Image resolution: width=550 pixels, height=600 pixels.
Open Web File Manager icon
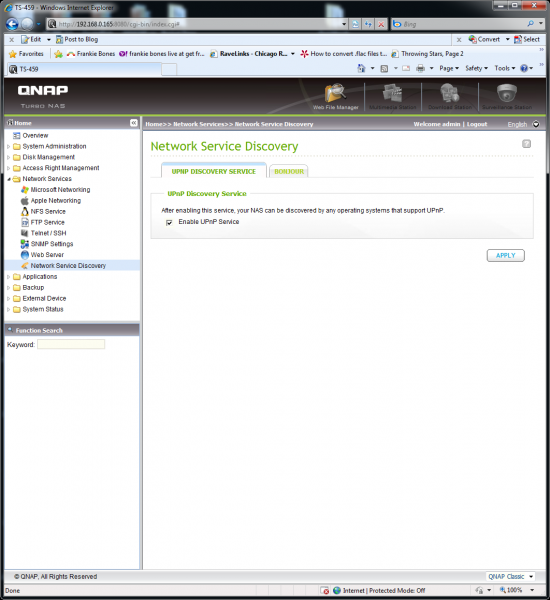(x=335, y=97)
